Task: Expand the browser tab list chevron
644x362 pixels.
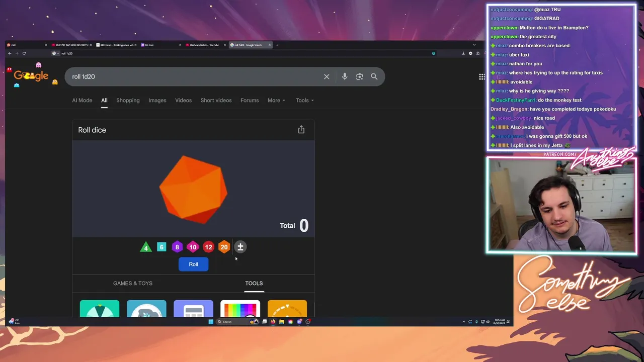Action: pos(474,45)
